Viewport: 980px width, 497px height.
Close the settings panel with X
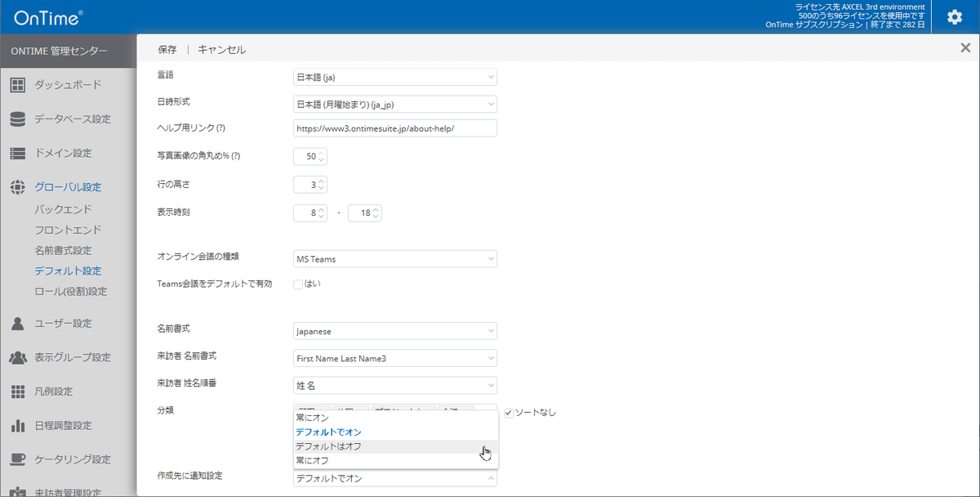pyautogui.click(x=965, y=48)
